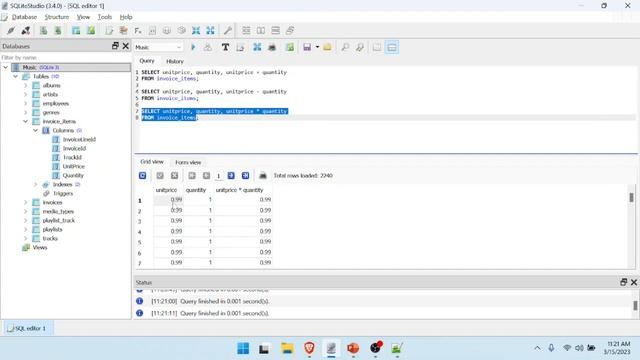Viewport: 640px width, 360px height.
Task: Click the Connect to database plug icon
Action: pyautogui.click(x=11, y=31)
